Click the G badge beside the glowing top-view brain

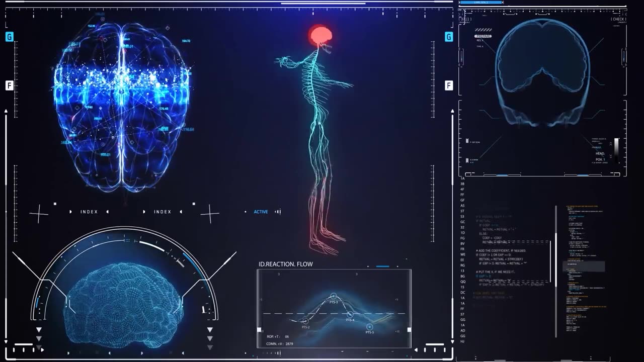[x=9, y=37]
